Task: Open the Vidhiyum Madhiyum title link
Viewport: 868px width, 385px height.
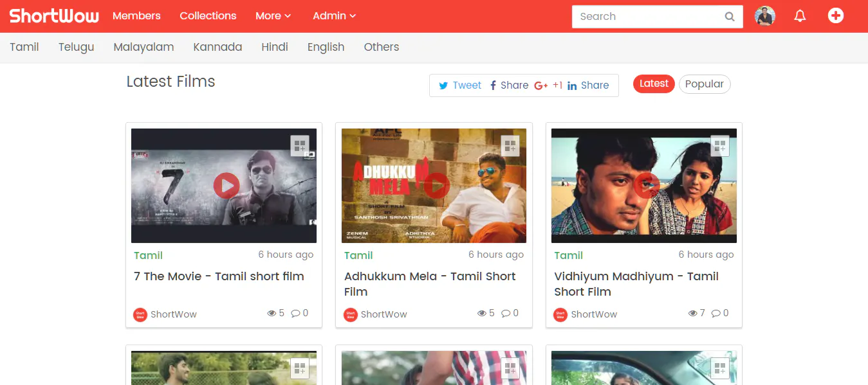Action: (x=636, y=284)
